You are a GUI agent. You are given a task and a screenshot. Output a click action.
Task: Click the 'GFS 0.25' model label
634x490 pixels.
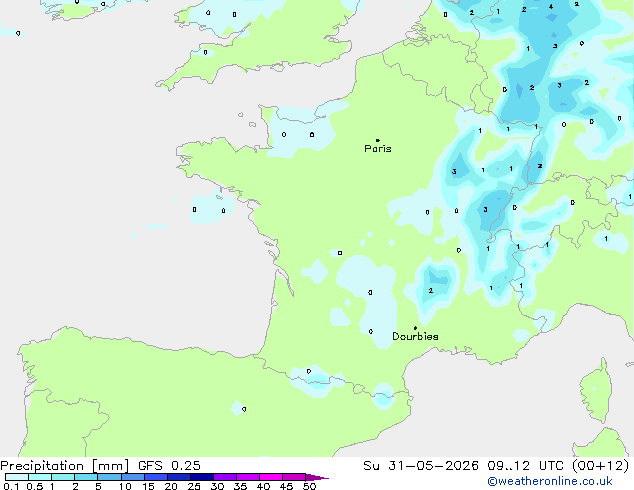tap(169, 466)
